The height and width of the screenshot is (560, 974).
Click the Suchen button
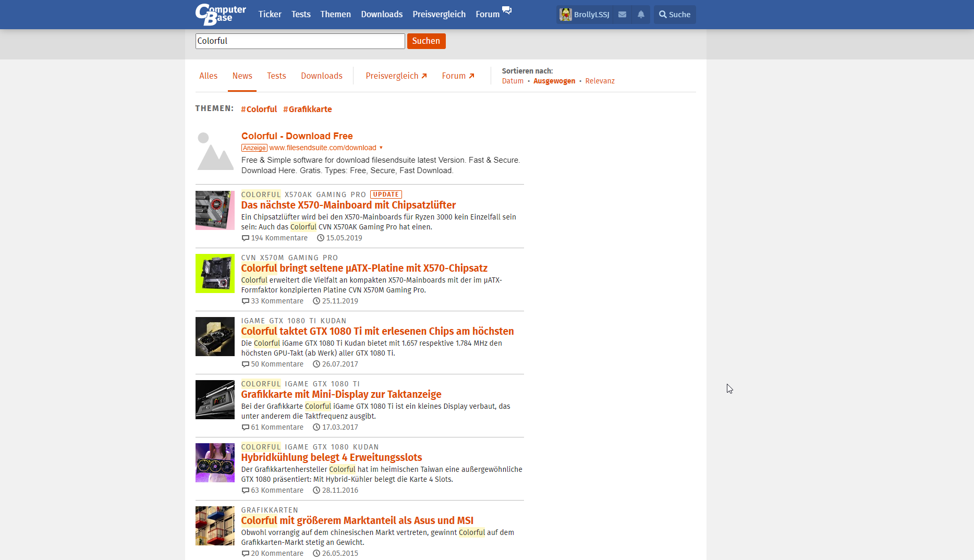click(426, 41)
